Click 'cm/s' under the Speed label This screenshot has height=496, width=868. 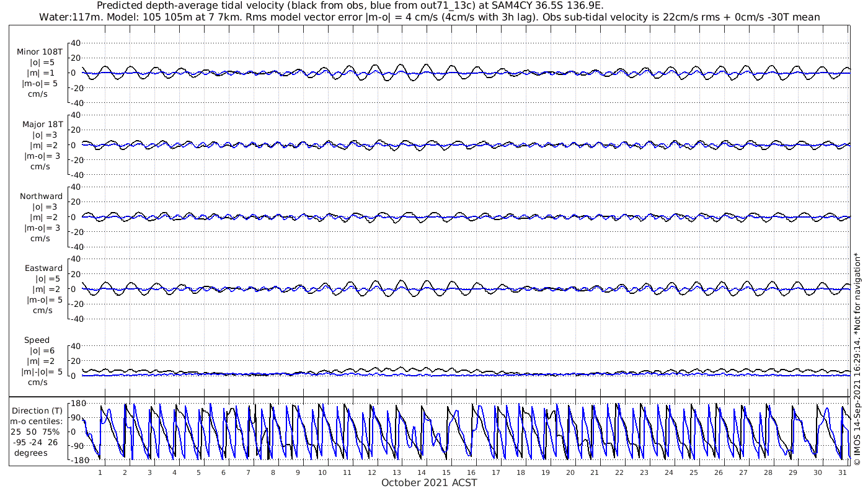coord(38,382)
